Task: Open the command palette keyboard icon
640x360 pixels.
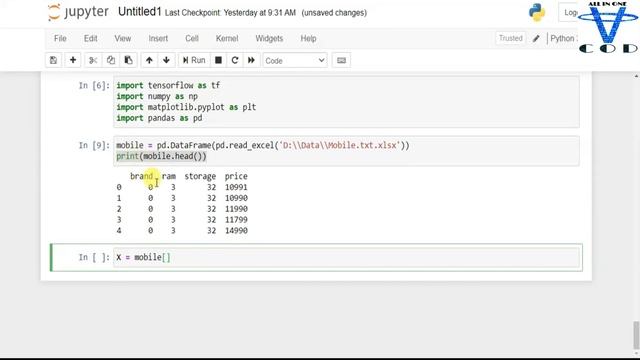Action: [341, 60]
